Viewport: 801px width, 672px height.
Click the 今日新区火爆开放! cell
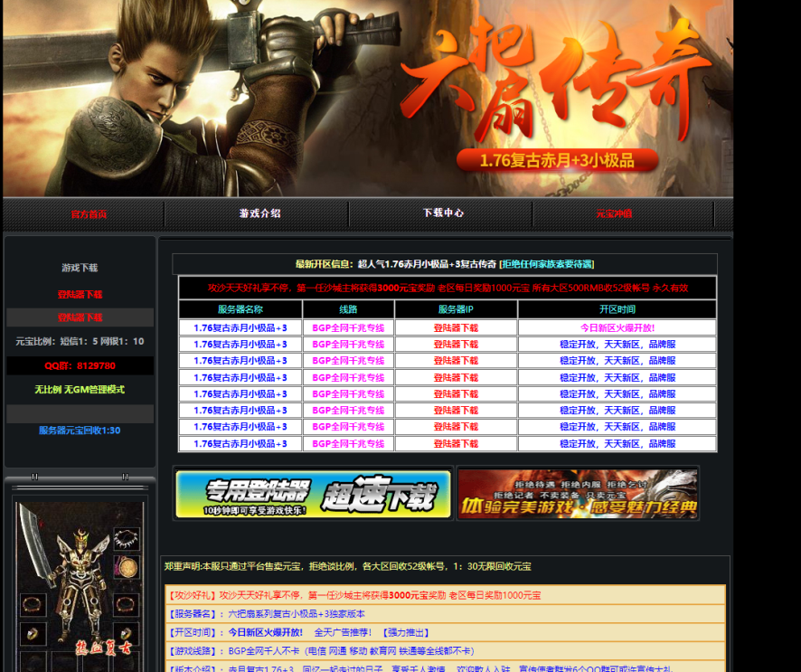click(x=617, y=328)
